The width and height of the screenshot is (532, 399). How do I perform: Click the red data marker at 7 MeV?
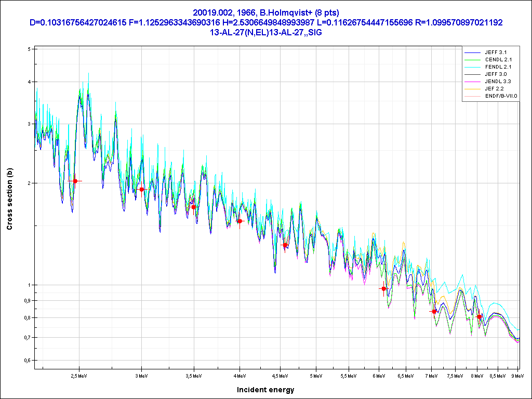(x=434, y=311)
